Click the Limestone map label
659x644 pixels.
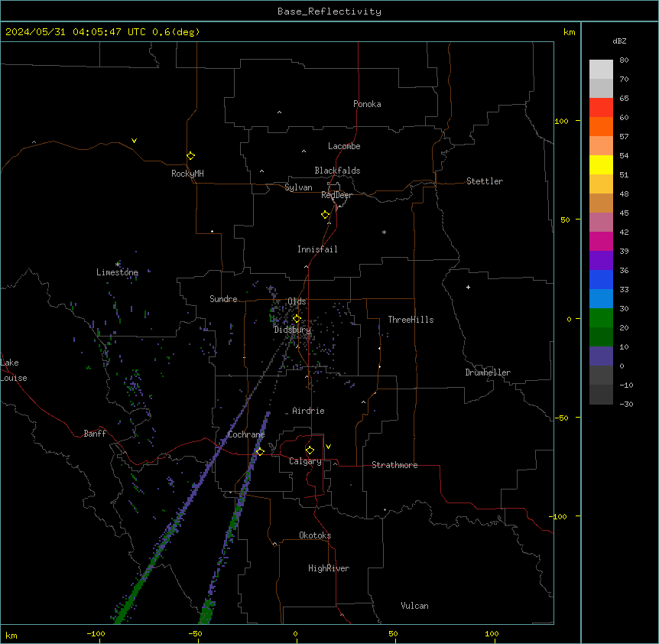(x=117, y=272)
